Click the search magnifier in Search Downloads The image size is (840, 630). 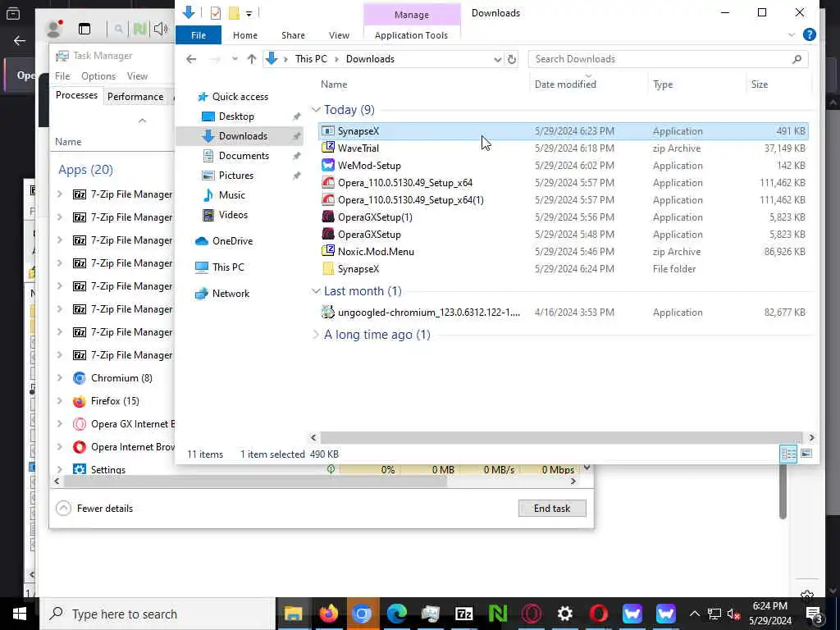click(x=797, y=59)
